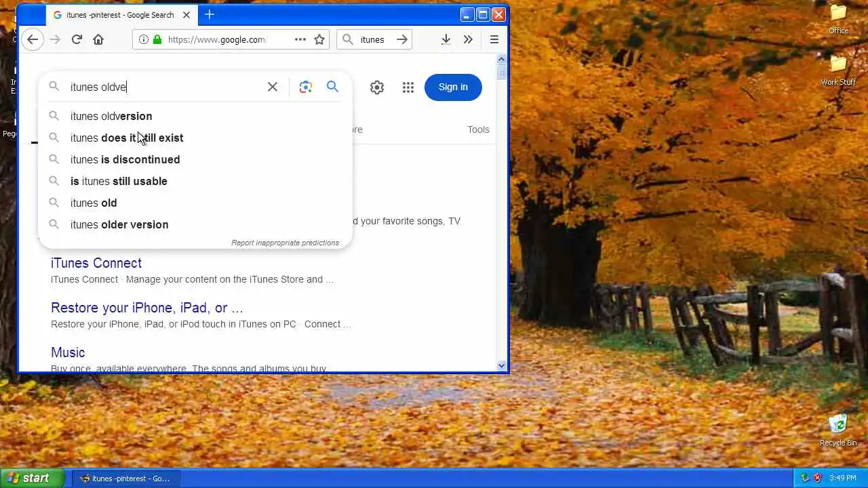Click the itunes taskbar window button
Image resolution: width=868 pixels, height=488 pixels.
[x=127, y=478]
